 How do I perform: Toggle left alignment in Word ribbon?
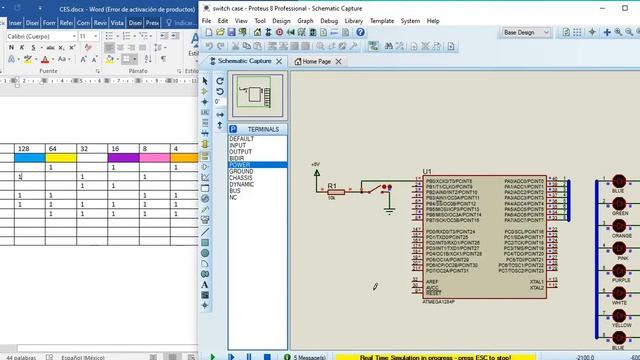point(109,48)
